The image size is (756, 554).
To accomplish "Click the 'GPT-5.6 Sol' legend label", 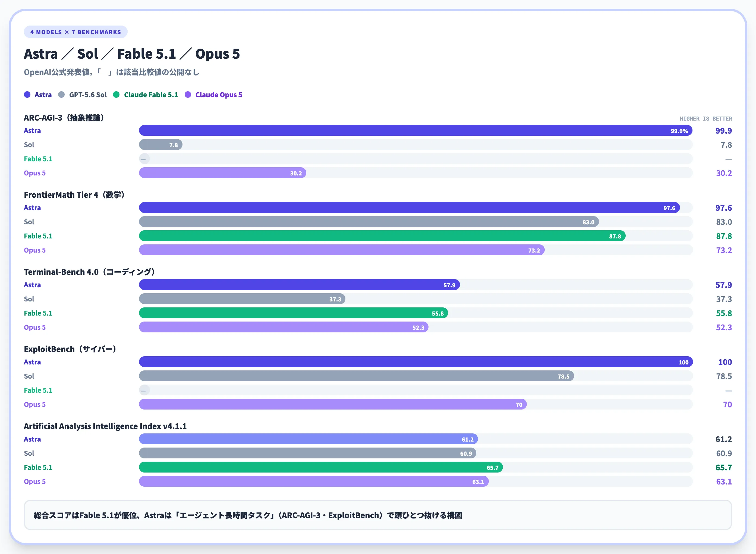I will [x=88, y=95].
